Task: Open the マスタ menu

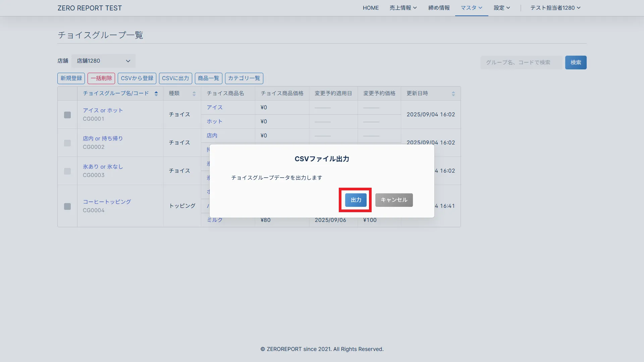Action: click(x=471, y=8)
